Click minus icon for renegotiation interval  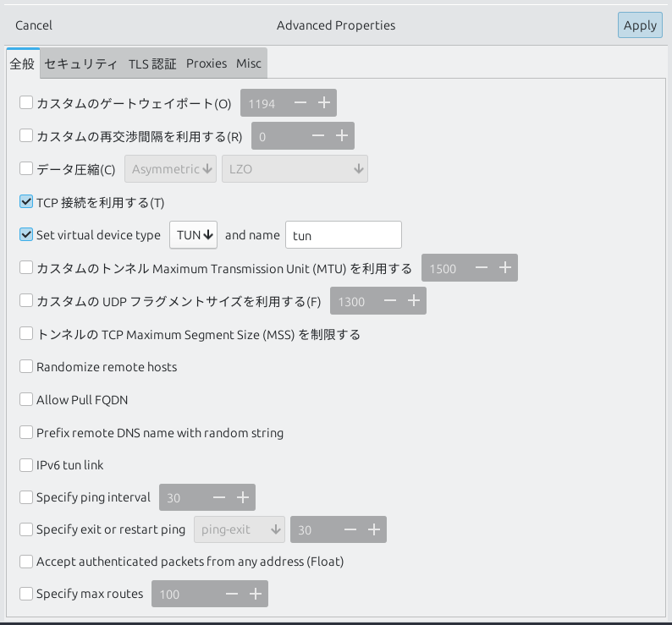pyautogui.click(x=318, y=136)
